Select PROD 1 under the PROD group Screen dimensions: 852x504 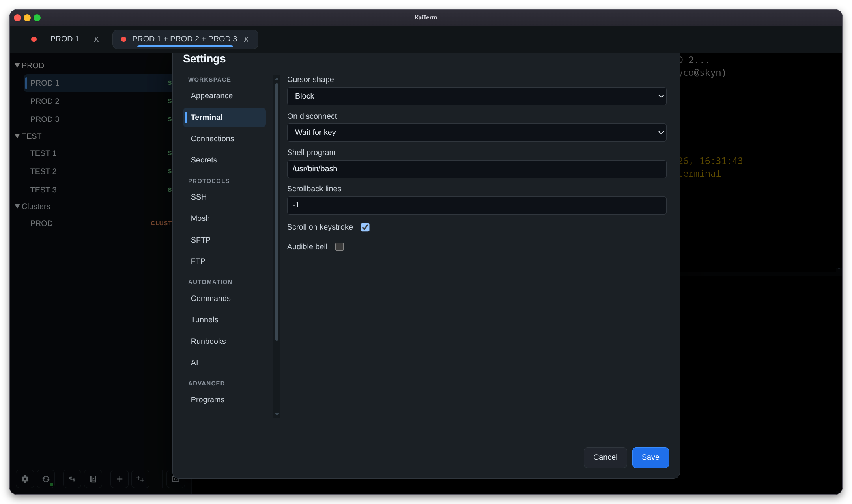click(98, 83)
